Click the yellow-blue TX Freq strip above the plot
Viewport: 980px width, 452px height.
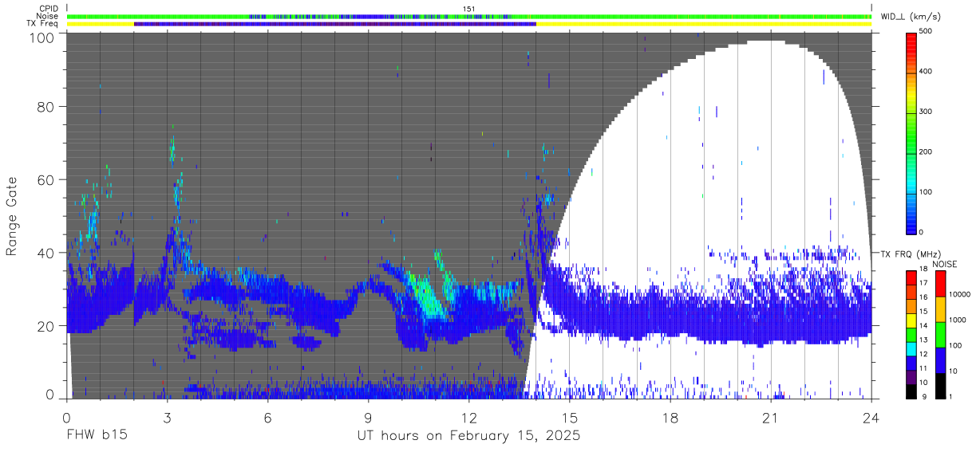469,24
